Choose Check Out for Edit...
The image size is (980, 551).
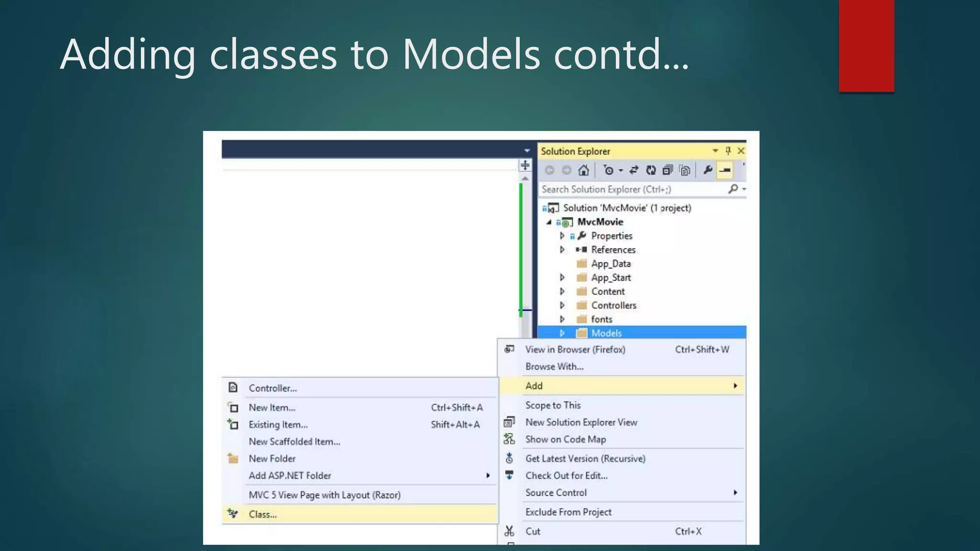pyautogui.click(x=622, y=476)
